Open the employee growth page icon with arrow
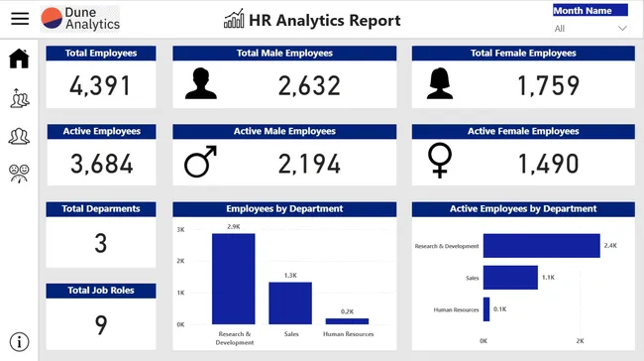This screenshot has height=361, width=644. (x=19, y=98)
